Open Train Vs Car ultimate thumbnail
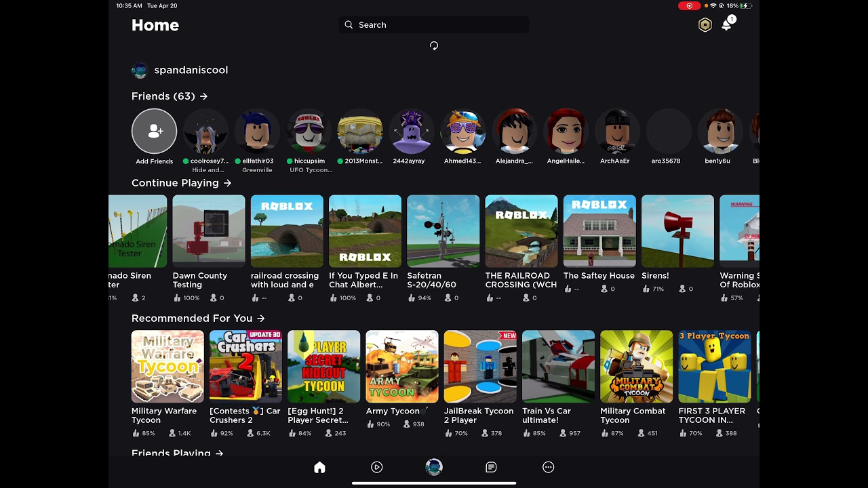This screenshot has height=488, width=868. [x=558, y=367]
